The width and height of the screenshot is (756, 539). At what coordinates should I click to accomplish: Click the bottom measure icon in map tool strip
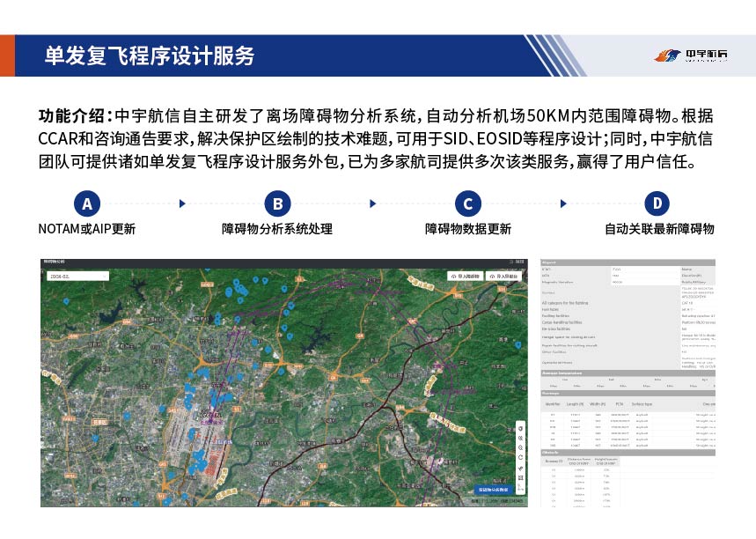point(521,487)
